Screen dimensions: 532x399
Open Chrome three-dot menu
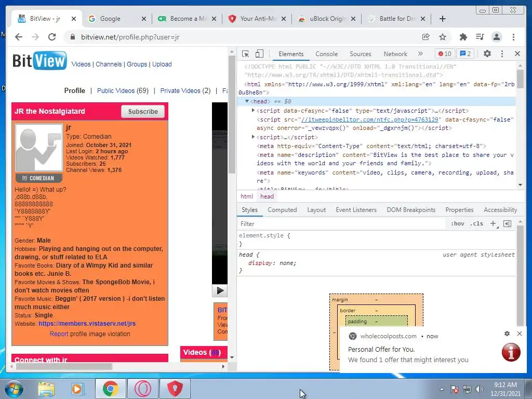[514, 37]
